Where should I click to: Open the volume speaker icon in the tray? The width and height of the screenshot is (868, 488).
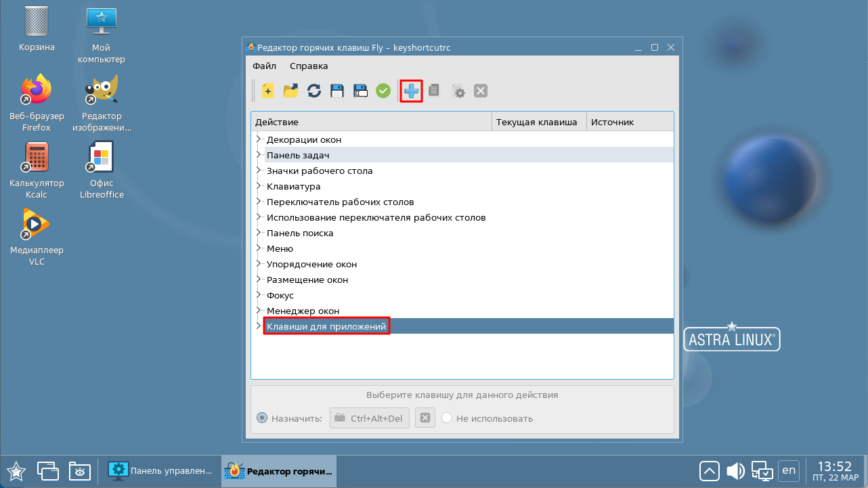(735, 470)
